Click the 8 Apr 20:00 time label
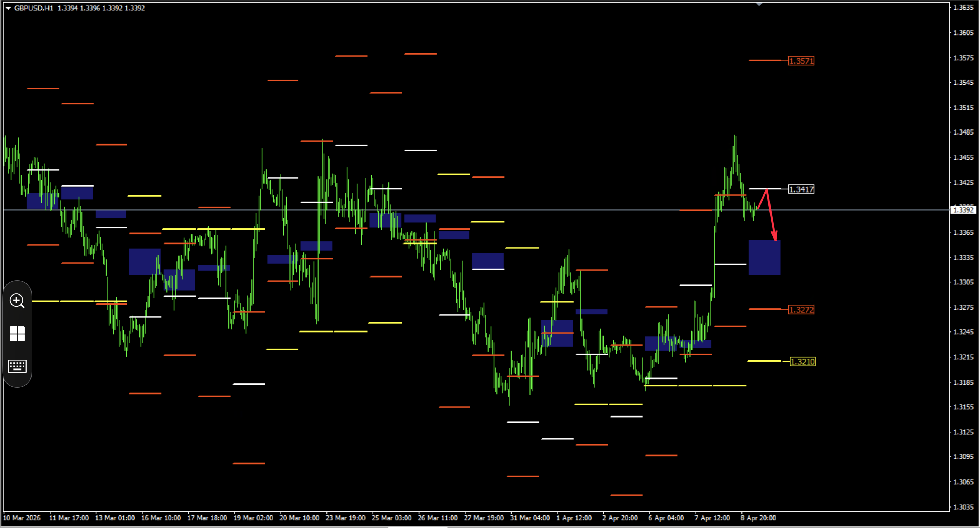This screenshot has width=980, height=528. 758,518
